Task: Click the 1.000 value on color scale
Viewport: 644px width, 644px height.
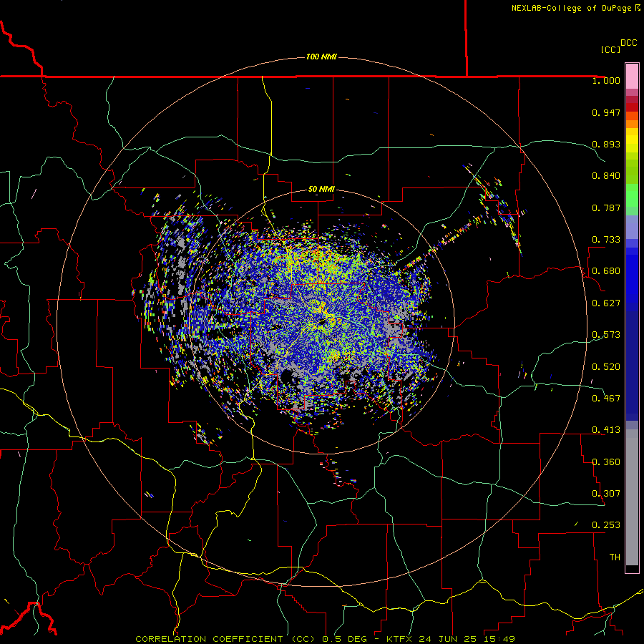Action: tap(606, 80)
